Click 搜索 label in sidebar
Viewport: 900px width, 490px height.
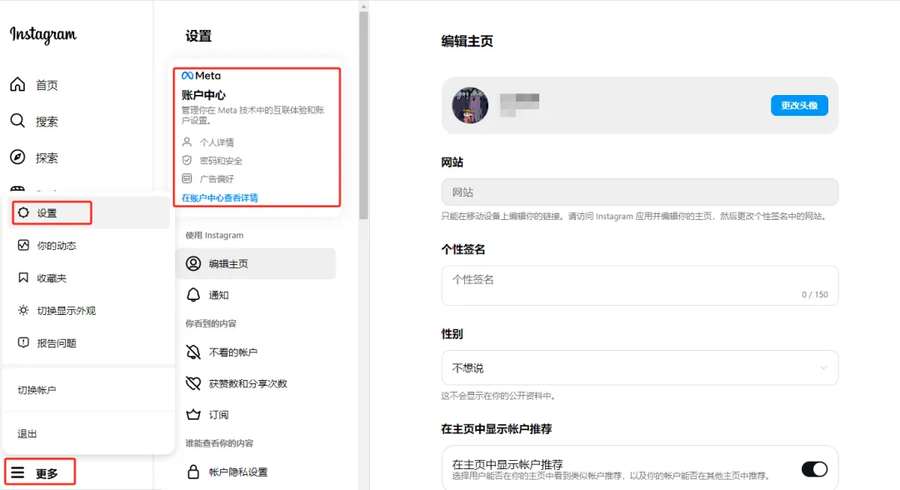point(47,122)
